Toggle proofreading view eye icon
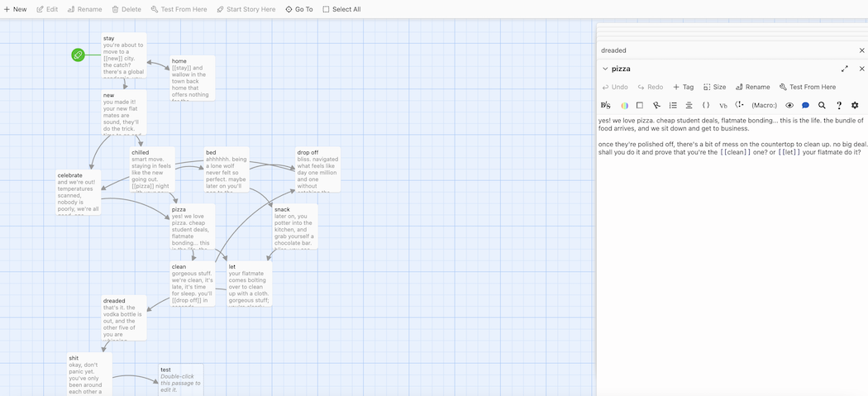The image size is (868, 396). (789, 105)
